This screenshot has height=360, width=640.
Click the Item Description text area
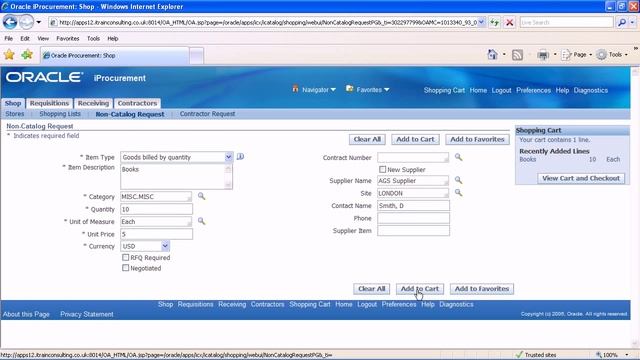[x=176, y=176]
